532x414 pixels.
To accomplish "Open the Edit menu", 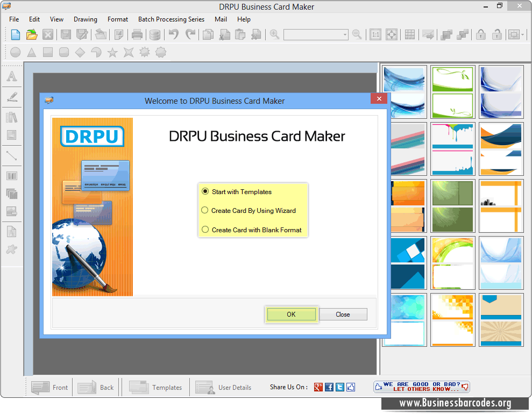I will click(x=34, y=19).
